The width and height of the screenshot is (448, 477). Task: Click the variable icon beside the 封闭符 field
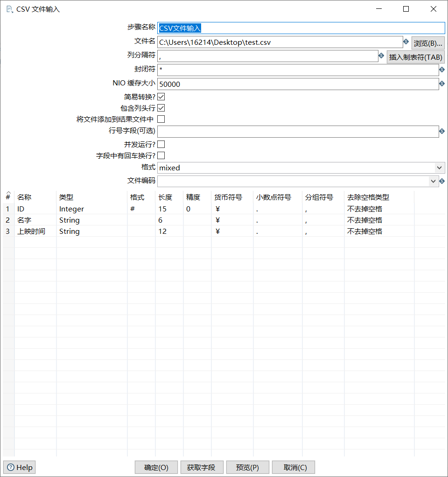point(442,70)
